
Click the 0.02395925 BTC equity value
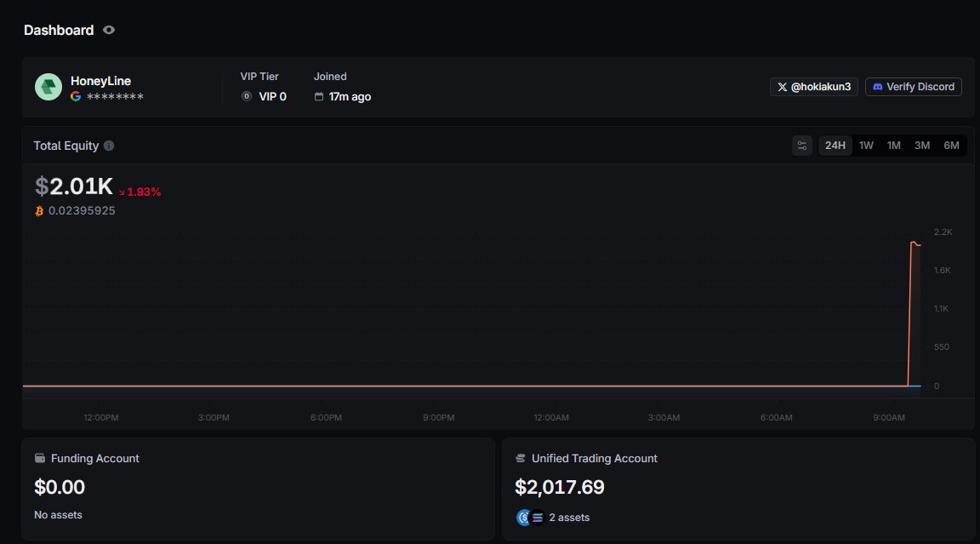coord(82,211)
